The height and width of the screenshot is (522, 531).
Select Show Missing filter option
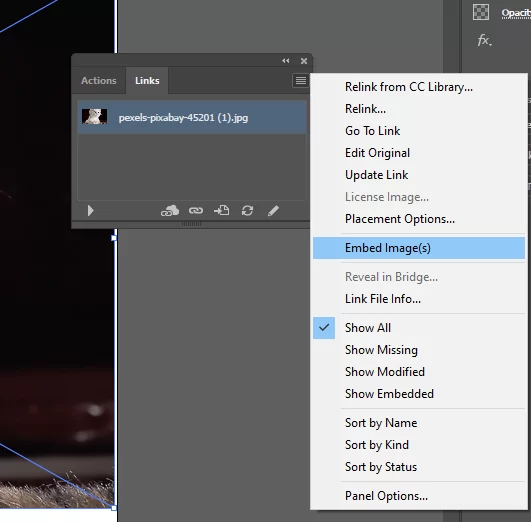click(419, 350)
